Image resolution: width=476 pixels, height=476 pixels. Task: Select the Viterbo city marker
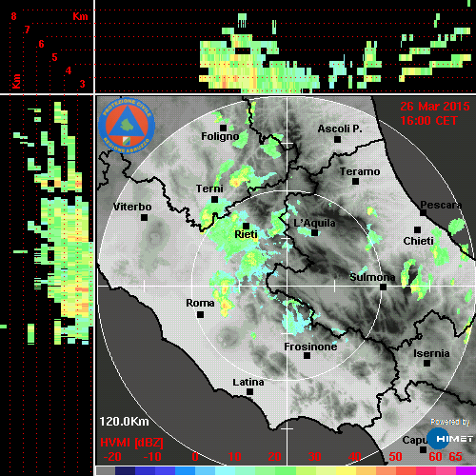click(x=144, y=218)
